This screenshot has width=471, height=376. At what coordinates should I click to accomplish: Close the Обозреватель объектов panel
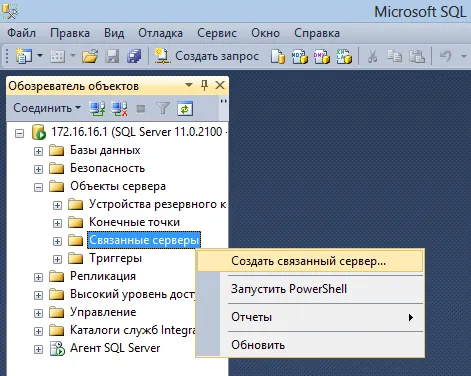tap(220, 85)
